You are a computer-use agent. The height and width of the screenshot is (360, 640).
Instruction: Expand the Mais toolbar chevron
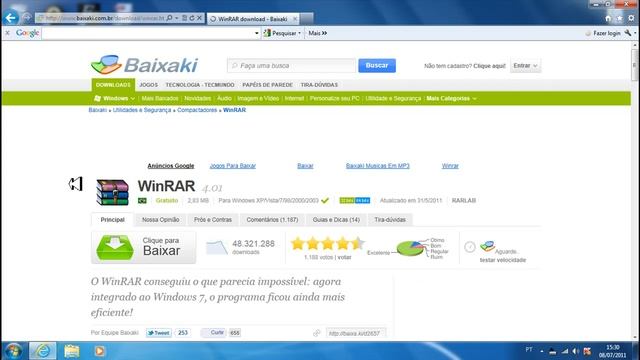(x=324, y=33)
